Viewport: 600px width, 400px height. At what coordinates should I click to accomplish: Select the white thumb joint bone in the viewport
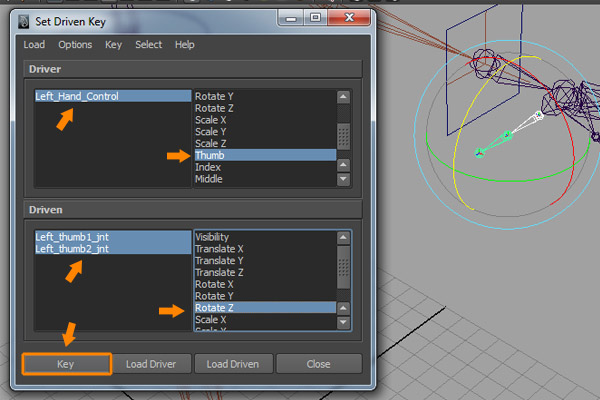(525, 124)
